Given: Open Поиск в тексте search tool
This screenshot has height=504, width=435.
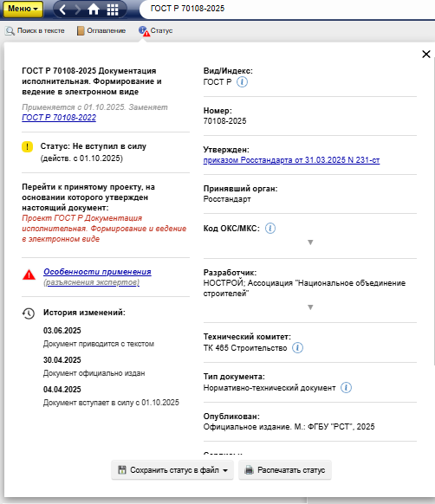Looking at the screenshot, I should [x=35, y=31].
